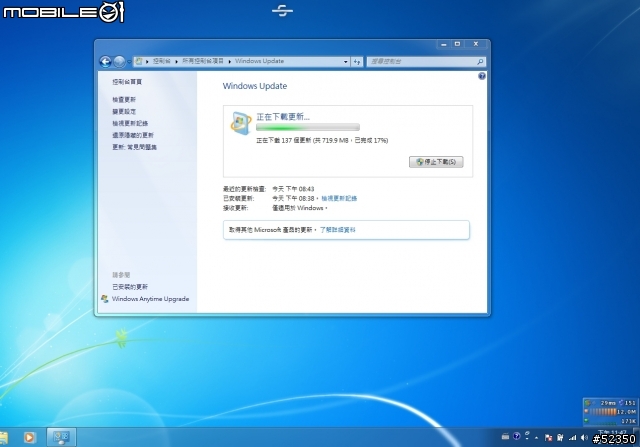Image resolution: width=640 pixels, height=447 pixels.
Task: Open 變更設定 in the left pane
Action: (124, 111)
